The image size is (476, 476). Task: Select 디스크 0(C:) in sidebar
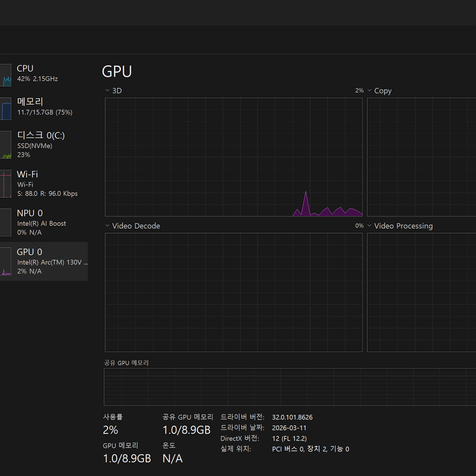43,145
